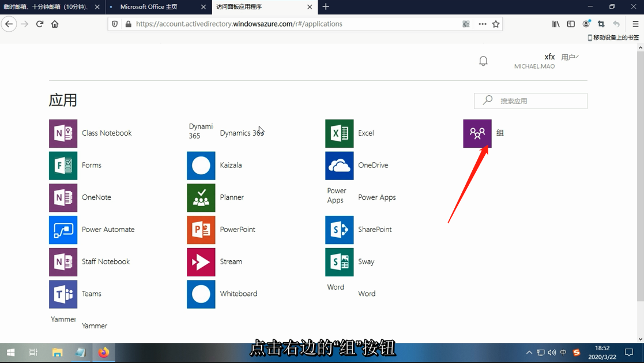Click the purple 组 groups icon
Viewport: 644px width, 363px height.
tap(477, 133)
